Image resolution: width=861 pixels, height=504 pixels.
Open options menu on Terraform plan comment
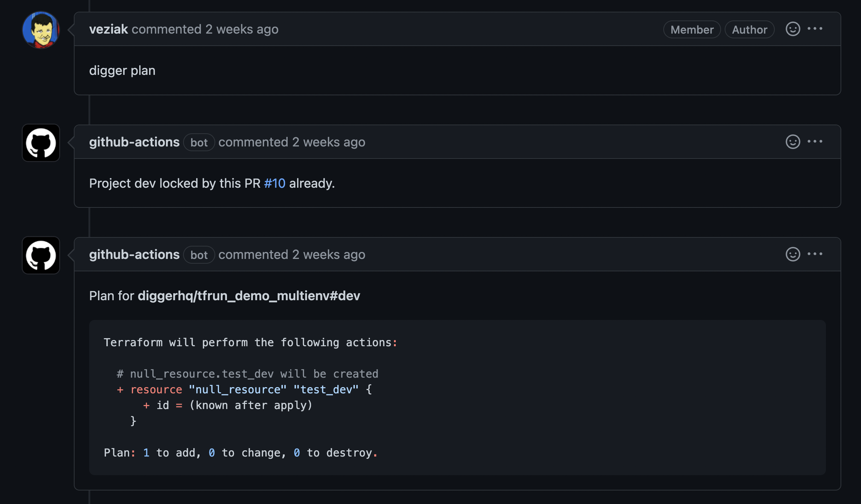coord(815,254)
